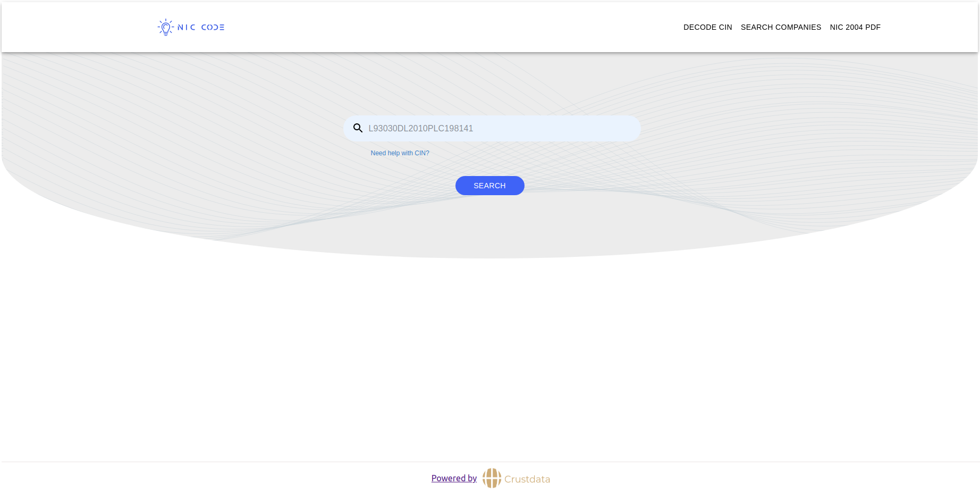Open DECODE CIN from the navigation
The height and width of the screenshot is (493, 980).
[707, 27]
